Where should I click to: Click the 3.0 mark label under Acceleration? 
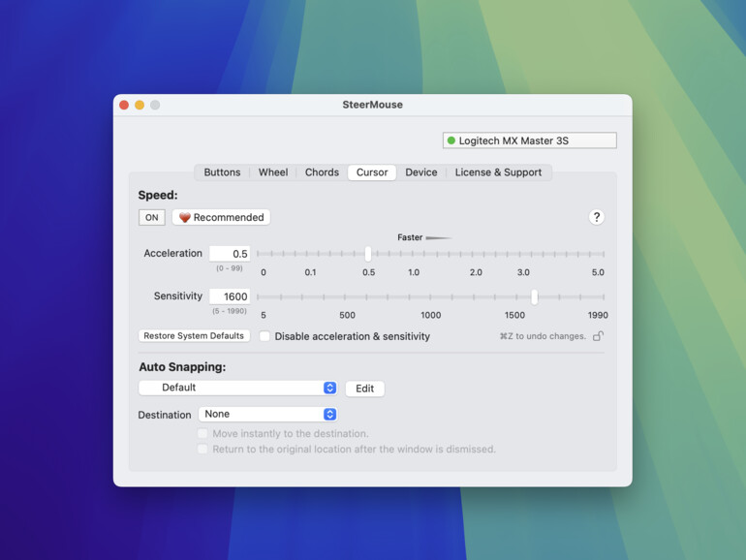(523, 272)
